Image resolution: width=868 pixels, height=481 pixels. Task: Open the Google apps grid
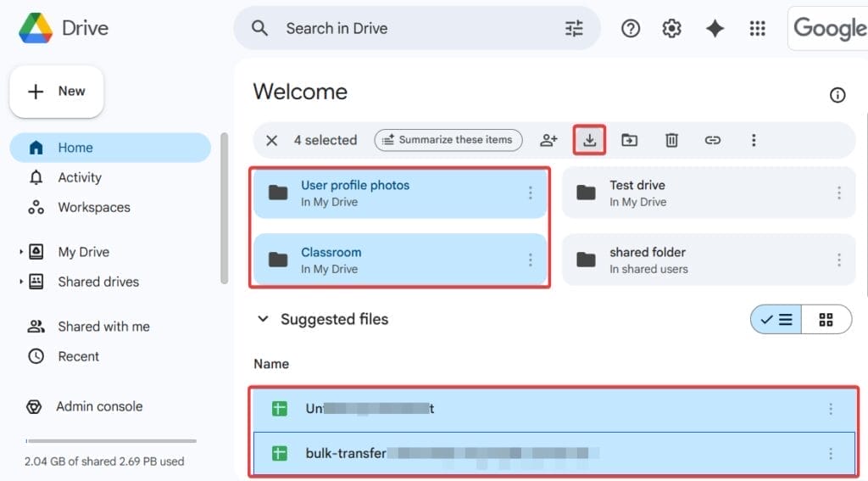click(x=757, y=29)
